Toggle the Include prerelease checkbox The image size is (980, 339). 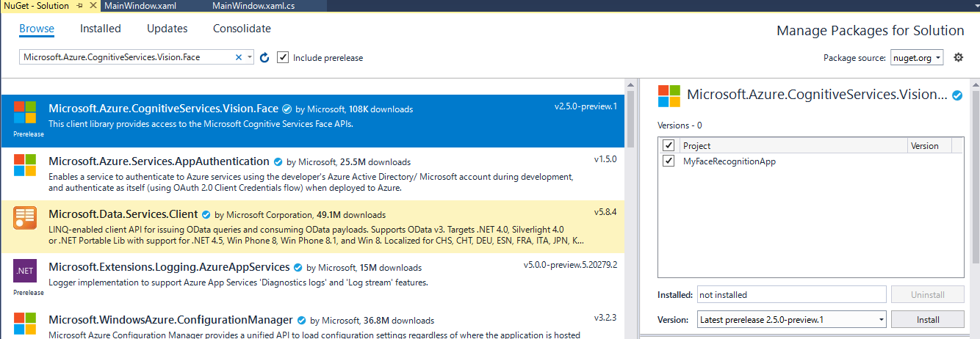pos(283,57)
